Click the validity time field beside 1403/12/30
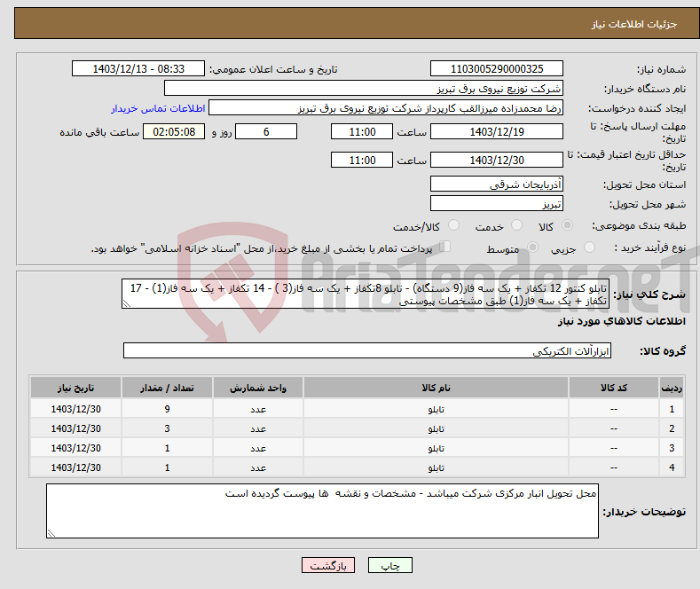 [x=362, y=160]
